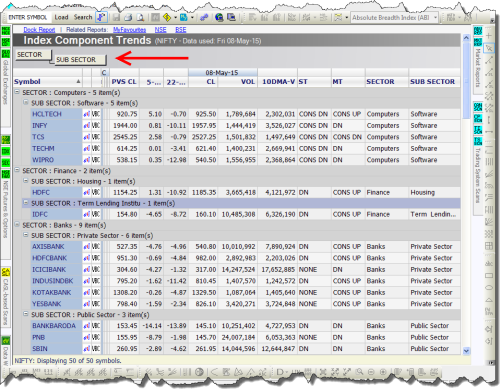Open the TCS symbol link
The image size is (500, 389).
tap(38, 137)
